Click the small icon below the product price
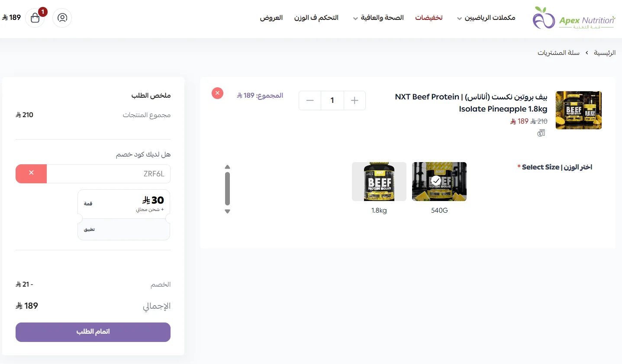 (x=541, y=133)
